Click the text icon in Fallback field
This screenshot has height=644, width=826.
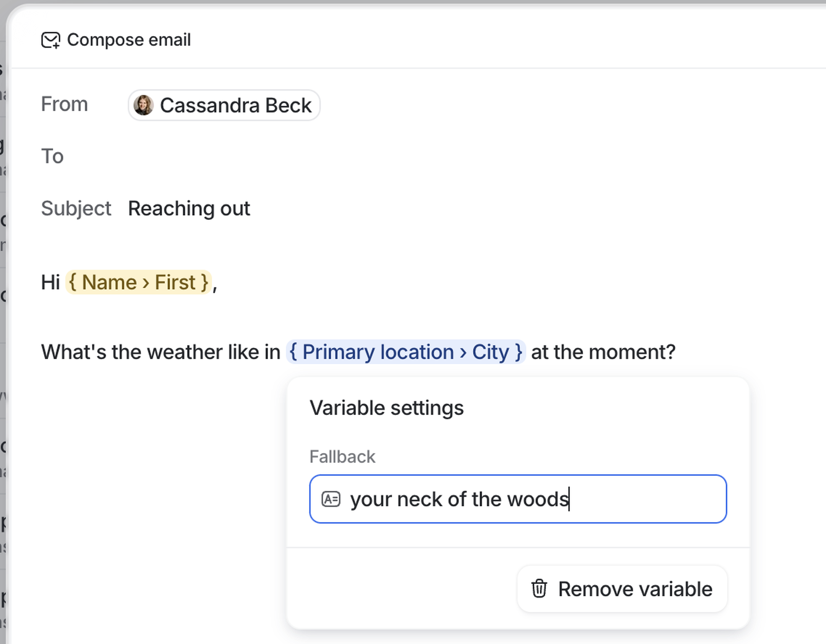[x=331, y=499]
